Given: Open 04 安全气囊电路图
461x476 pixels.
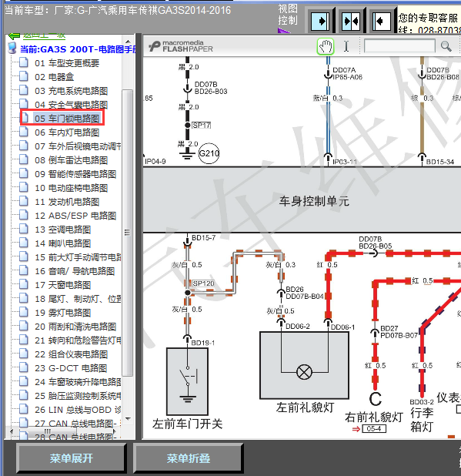Looking at the screenshot, I should point(71,105).
